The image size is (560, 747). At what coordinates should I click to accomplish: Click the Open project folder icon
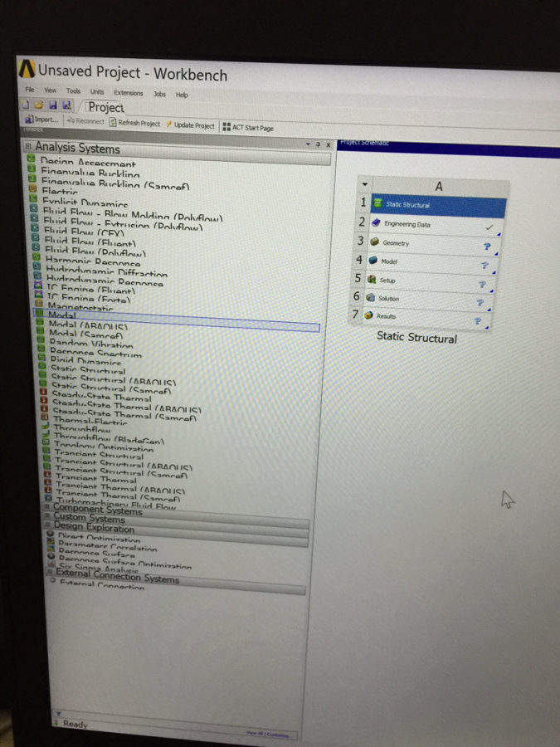point(39,105)
